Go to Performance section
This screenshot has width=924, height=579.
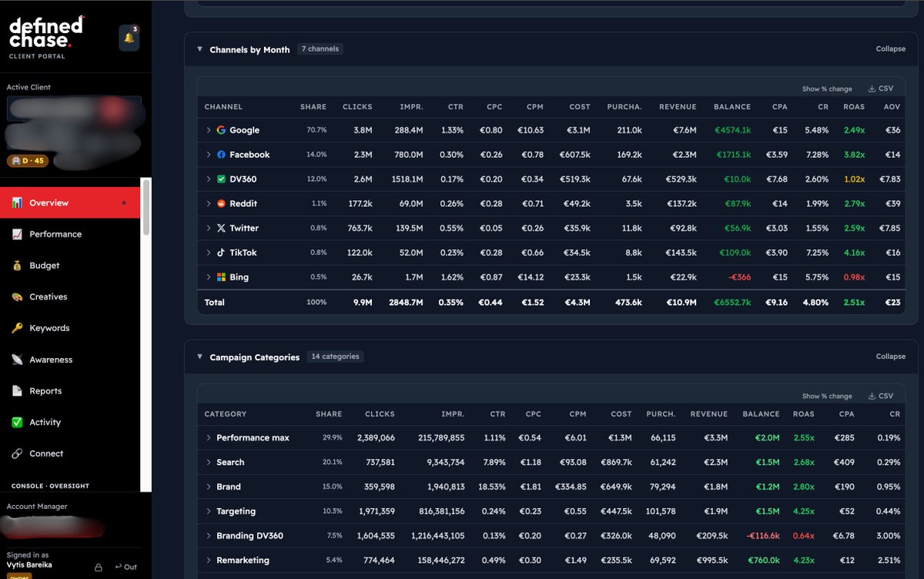[x=70, y=234]
